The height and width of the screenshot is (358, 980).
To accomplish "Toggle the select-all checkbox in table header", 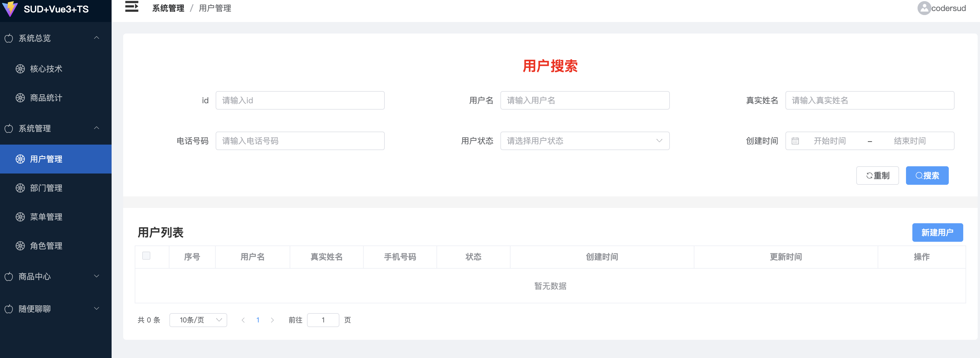I will 146,256.
